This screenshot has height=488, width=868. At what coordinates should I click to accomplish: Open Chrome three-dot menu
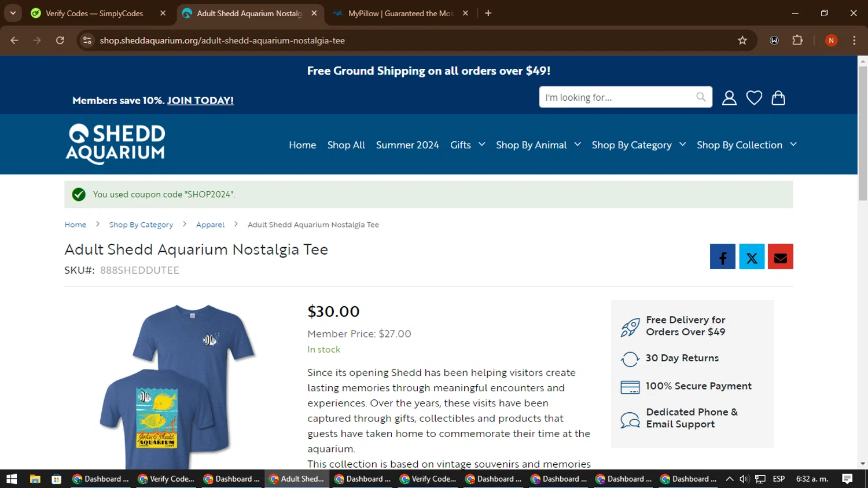854,41
